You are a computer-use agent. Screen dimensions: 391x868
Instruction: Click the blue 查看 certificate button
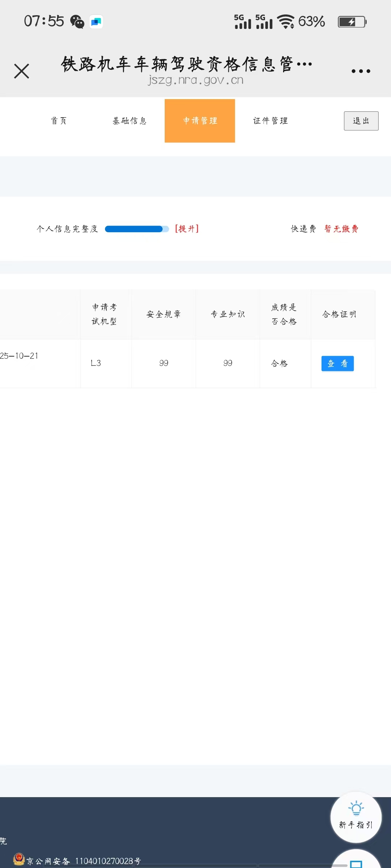click(337, 363)
